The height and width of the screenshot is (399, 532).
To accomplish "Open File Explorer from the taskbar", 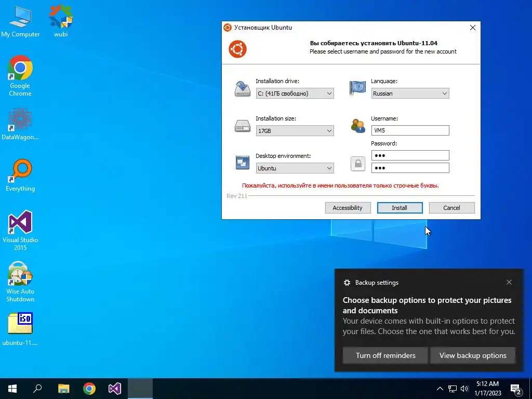I will click(x=63, y=389).
